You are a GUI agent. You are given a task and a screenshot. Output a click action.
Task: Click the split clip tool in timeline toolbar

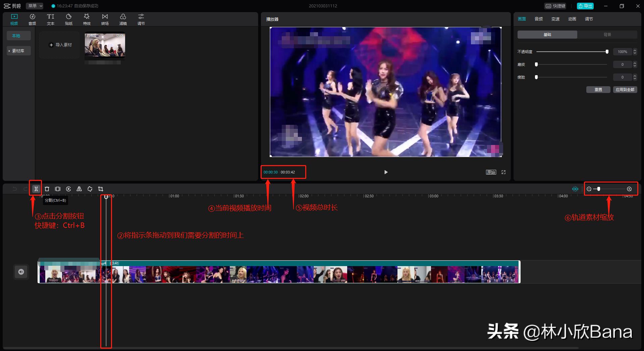tap(36, 189)
